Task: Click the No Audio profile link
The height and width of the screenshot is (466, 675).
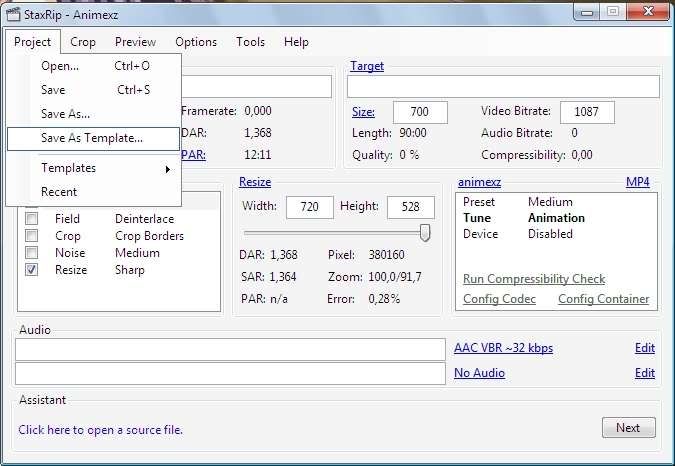Action: 479,373
